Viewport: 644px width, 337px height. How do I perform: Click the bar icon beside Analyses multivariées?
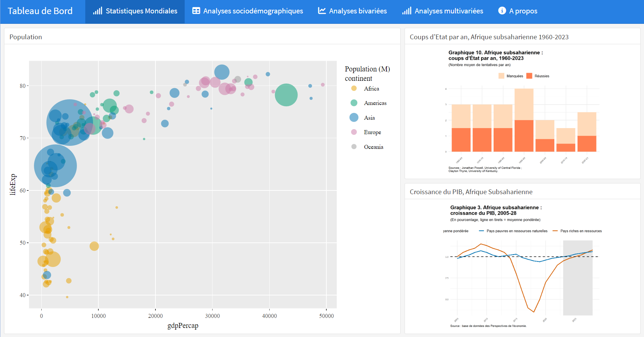(x=407, y=11)
